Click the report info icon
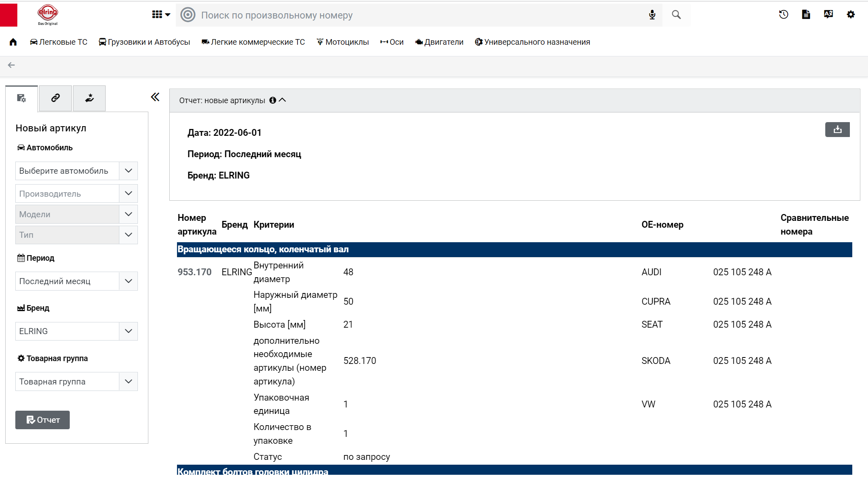 tap(273, 100)
